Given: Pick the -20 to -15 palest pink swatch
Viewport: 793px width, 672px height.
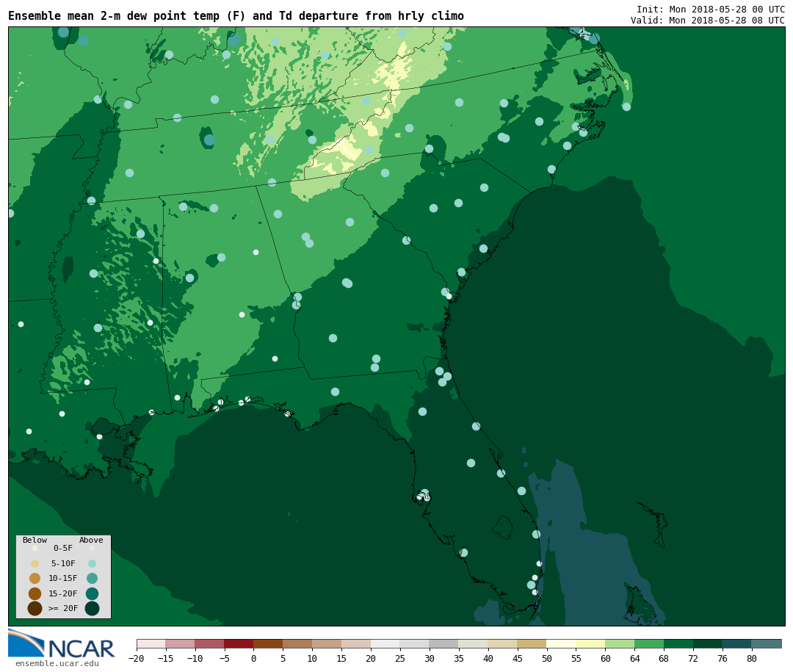Looking at the screenshot, I should 151,643.
